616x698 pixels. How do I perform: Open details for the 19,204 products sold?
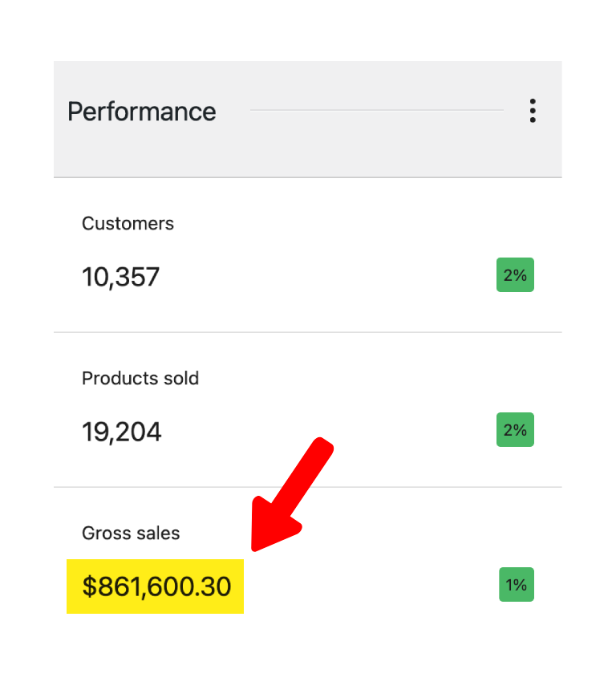(120, 431)
